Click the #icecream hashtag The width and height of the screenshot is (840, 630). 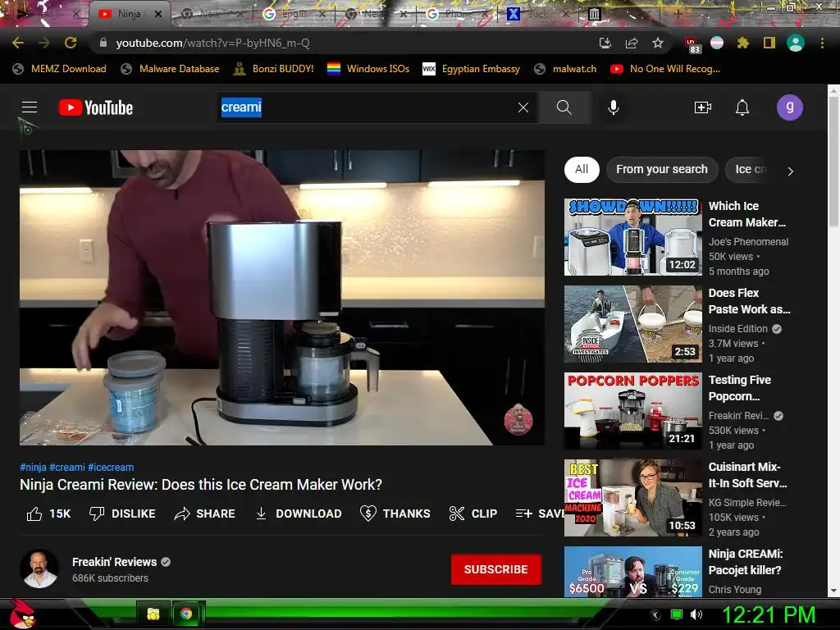pos(111,467)
